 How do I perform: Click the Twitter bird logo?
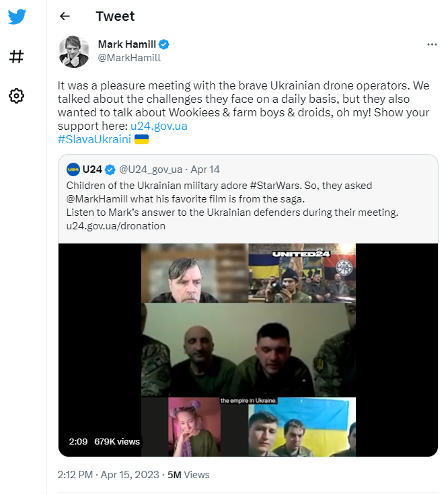point(17,17)
